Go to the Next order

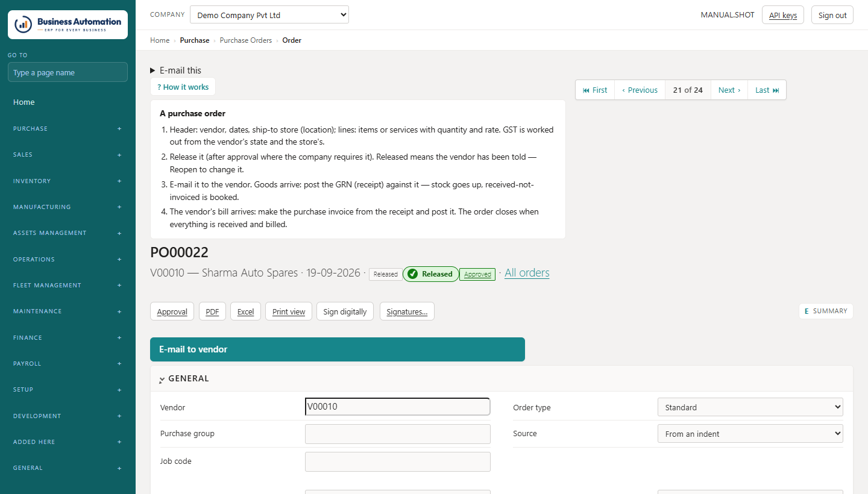click(729, 90)
